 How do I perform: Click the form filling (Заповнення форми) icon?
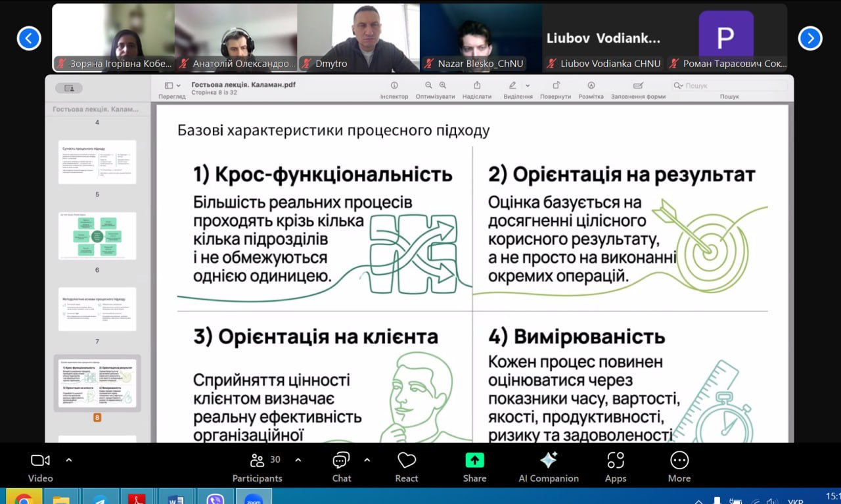pyautogui.click(x=638, y=85)
